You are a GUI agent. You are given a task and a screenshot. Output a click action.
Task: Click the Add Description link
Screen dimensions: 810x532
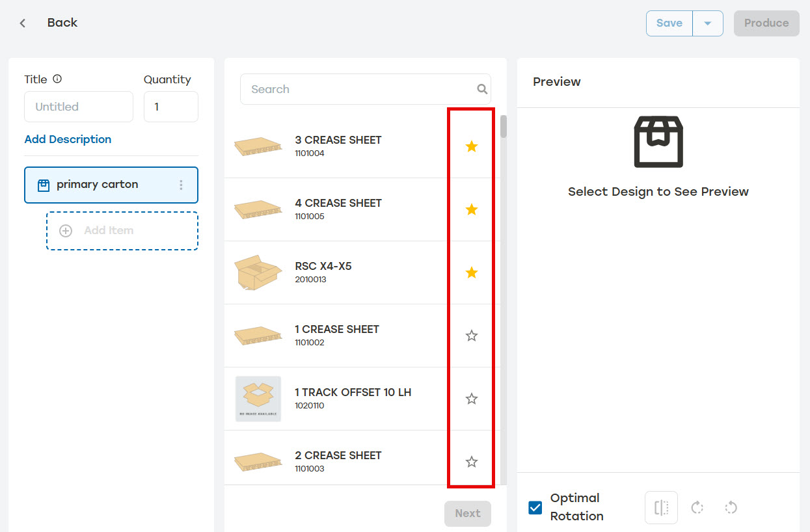tap(68, 139)
